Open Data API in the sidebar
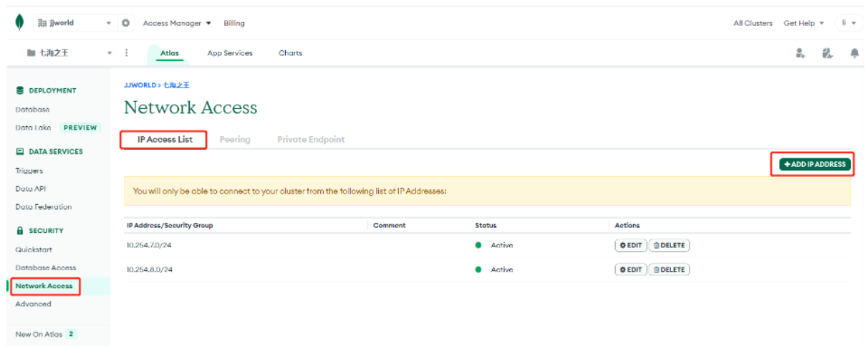868x357 pixels. pyautogui.click(x=31, y=189)
